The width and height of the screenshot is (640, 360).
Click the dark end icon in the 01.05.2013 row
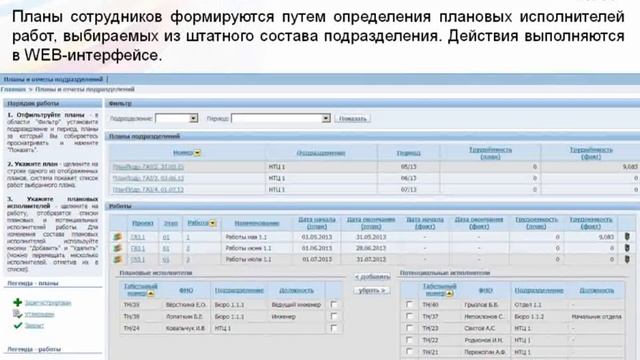point(627,237)
